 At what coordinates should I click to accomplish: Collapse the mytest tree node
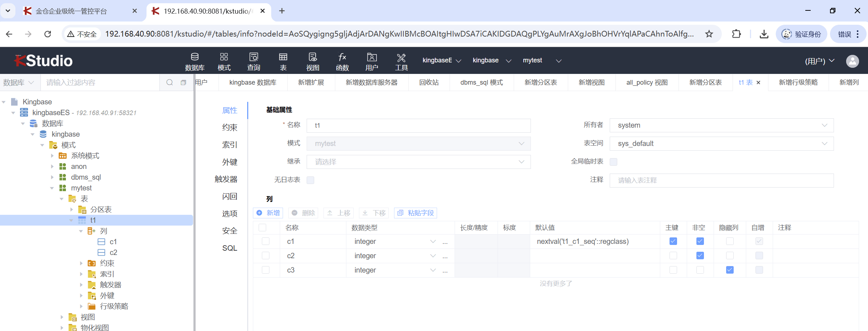tap(52, 188)
